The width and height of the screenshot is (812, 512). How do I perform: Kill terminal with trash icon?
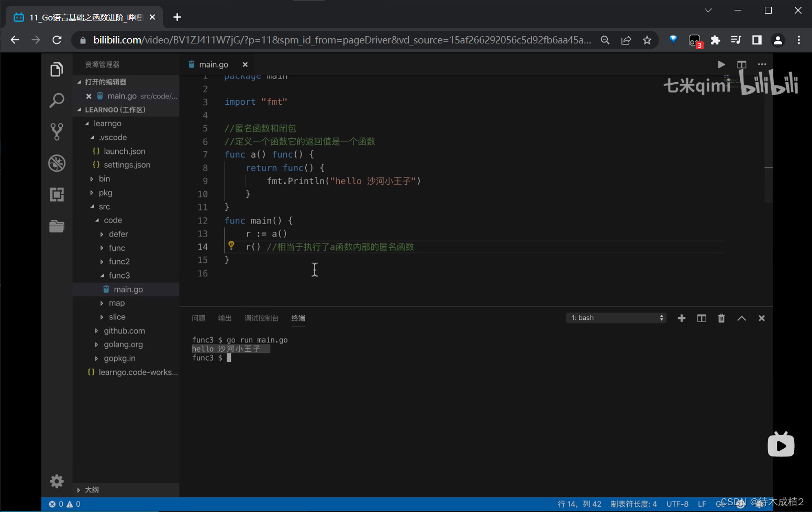pos(721,318)
